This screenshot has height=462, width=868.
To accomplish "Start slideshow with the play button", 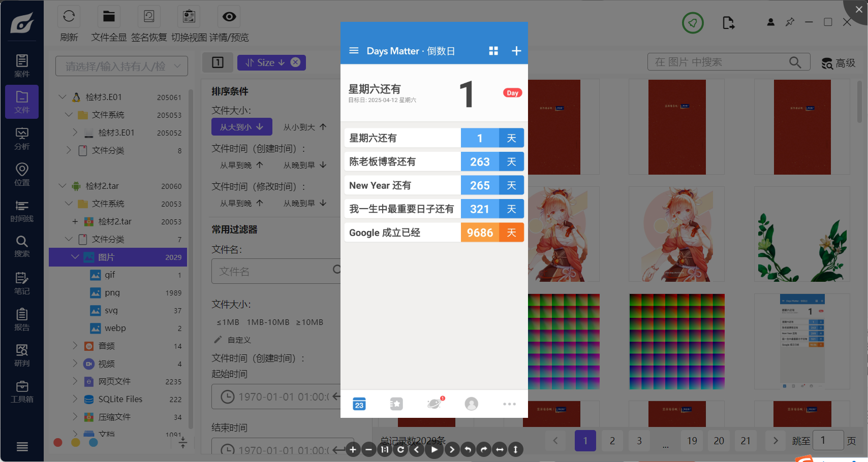I will click(434, 449).
